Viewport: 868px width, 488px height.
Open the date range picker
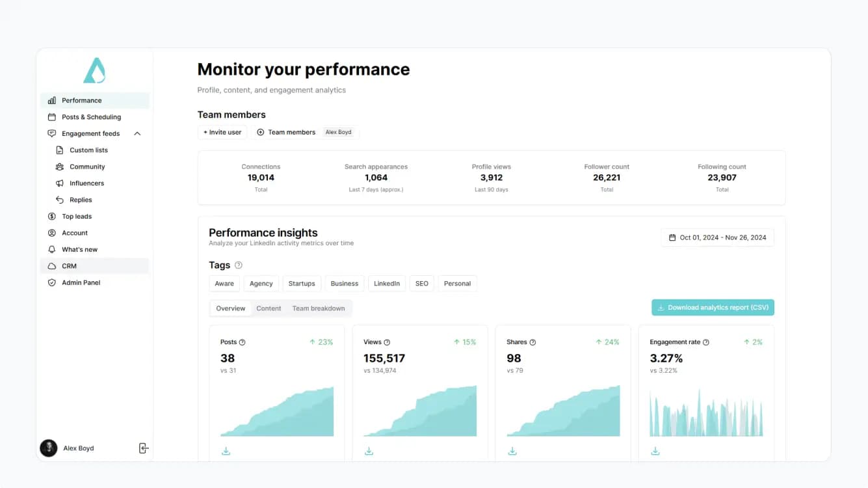coord(717,237)
